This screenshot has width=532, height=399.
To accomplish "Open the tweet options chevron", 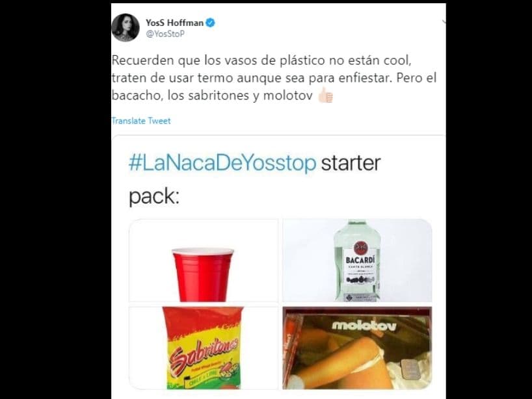I will (444, 22).
